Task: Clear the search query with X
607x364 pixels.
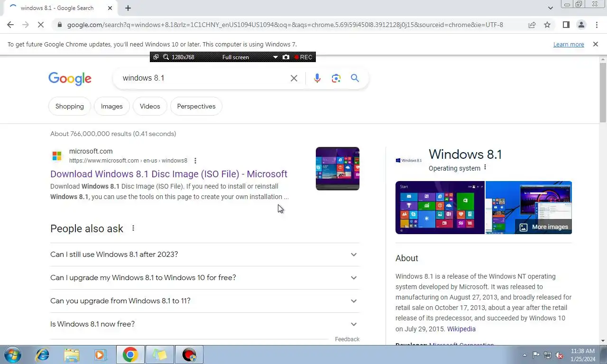Action: (294, 78)
